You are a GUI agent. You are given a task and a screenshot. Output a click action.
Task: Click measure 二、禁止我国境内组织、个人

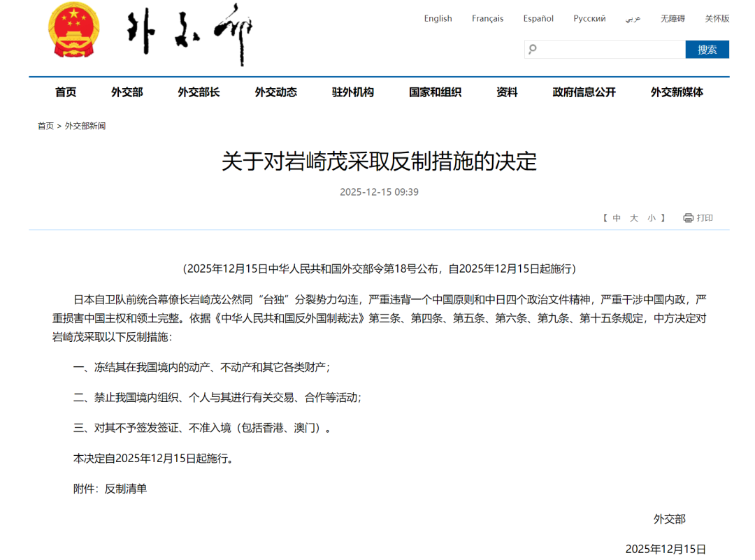[x=217, y=398]
